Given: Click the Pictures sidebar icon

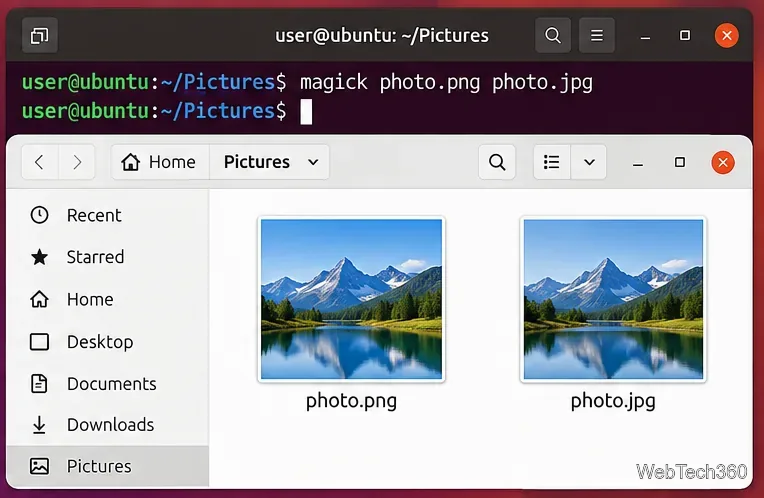Looking at the screenshot, I should pos(39,466).
